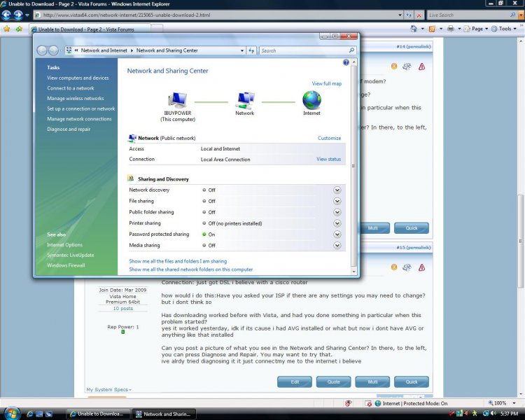The image size is (525, 420).
Task: Click the volume icon in system tray
Action: click(493, 414)
